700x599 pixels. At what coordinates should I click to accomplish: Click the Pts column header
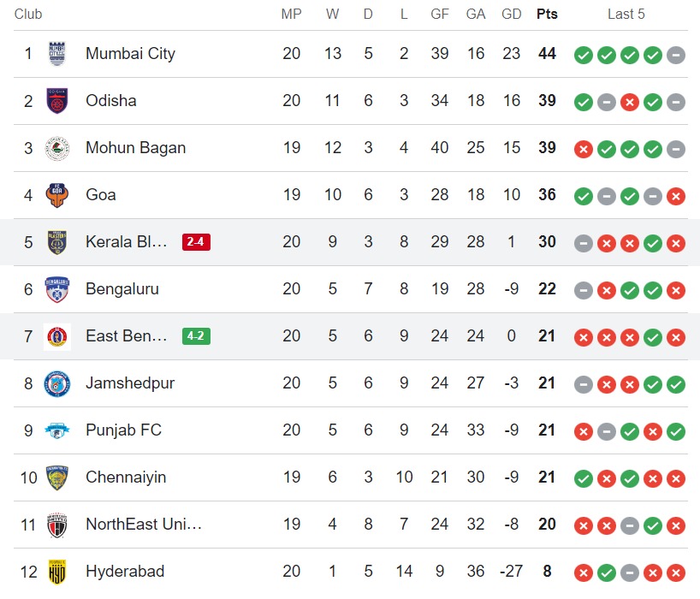tap(547, 15)
